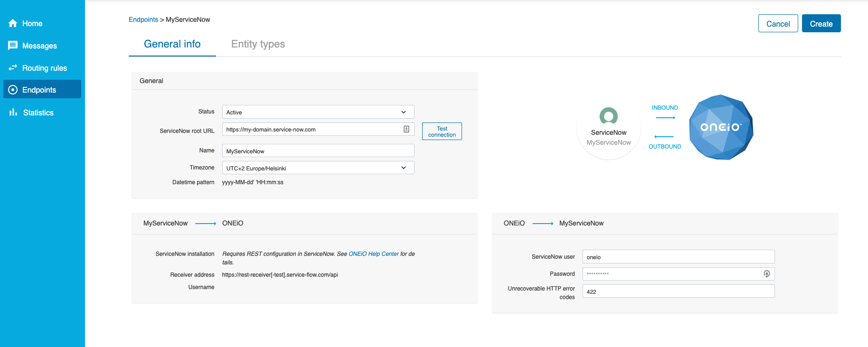
Task: Click the Datetime pattern label
Action: coord(193,182)
